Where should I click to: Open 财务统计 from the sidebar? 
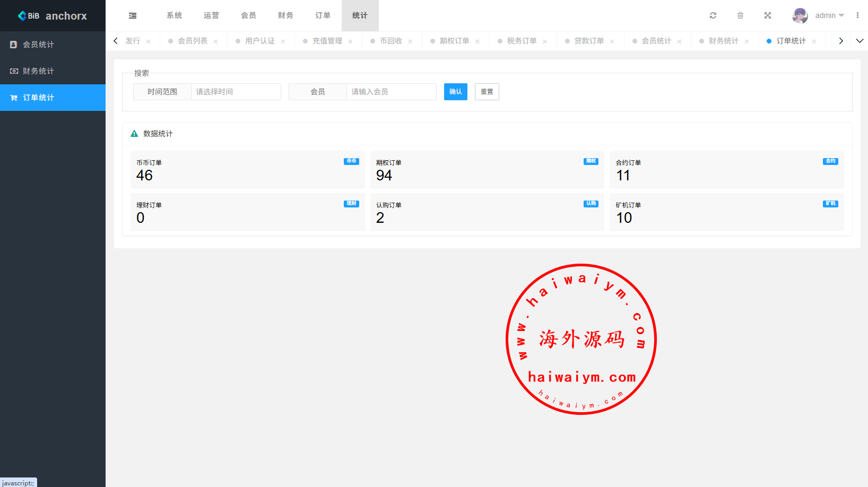tap(38, 71)
